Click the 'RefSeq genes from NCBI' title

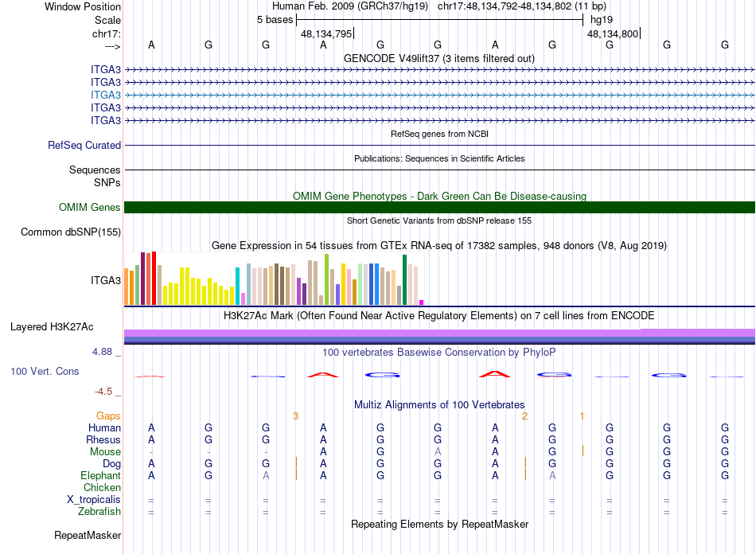coord(439,134)
